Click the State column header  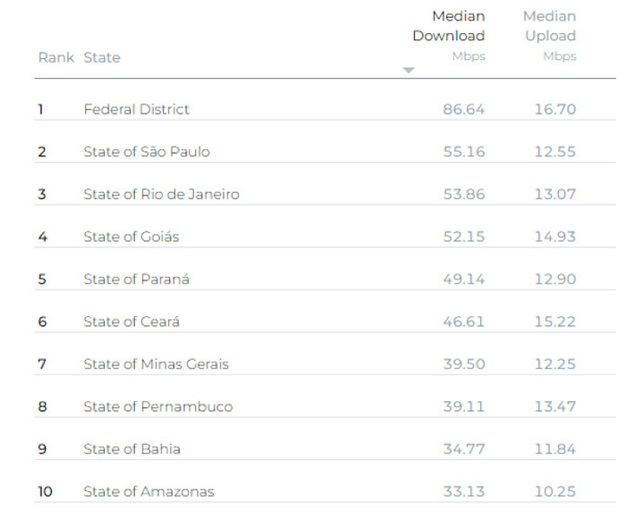(x=102, y=58)
